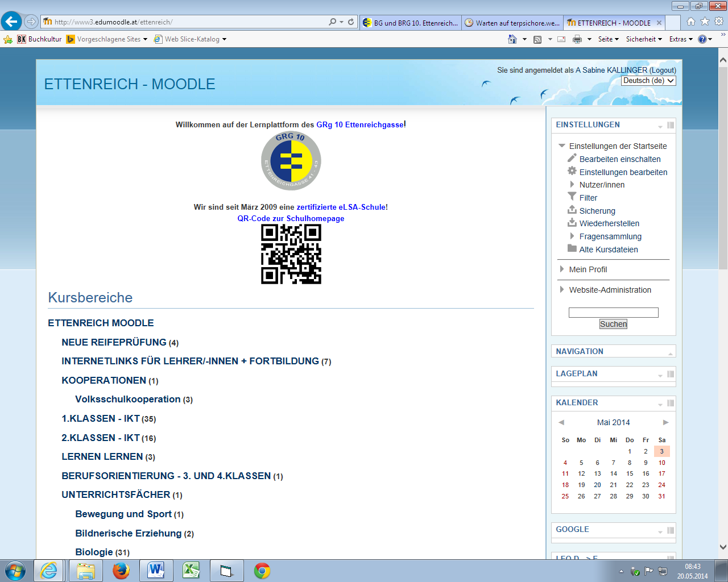
Task: Click the Suchen button
Action: coord(613,324)
